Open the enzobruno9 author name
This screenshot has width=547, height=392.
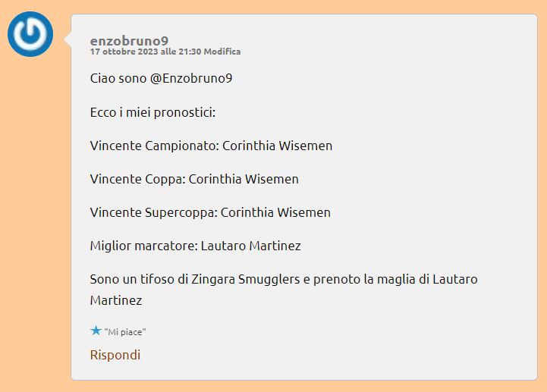point(129,40)
